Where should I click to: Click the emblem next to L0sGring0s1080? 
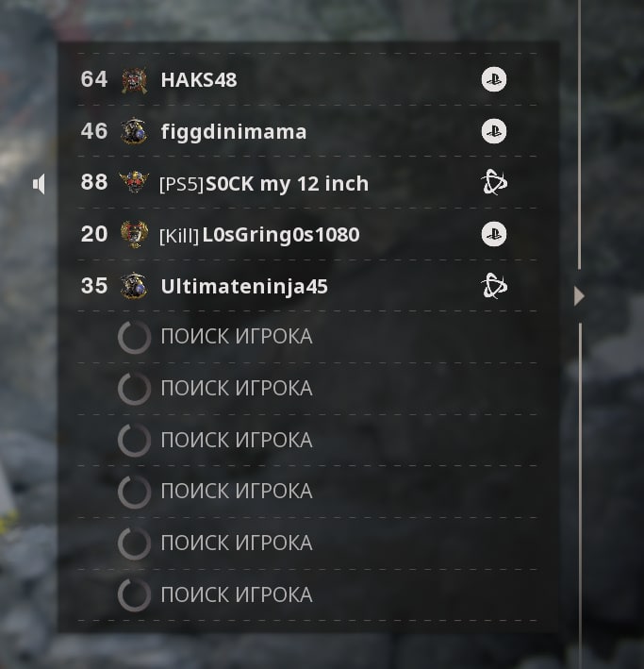(x=134, y=234)
